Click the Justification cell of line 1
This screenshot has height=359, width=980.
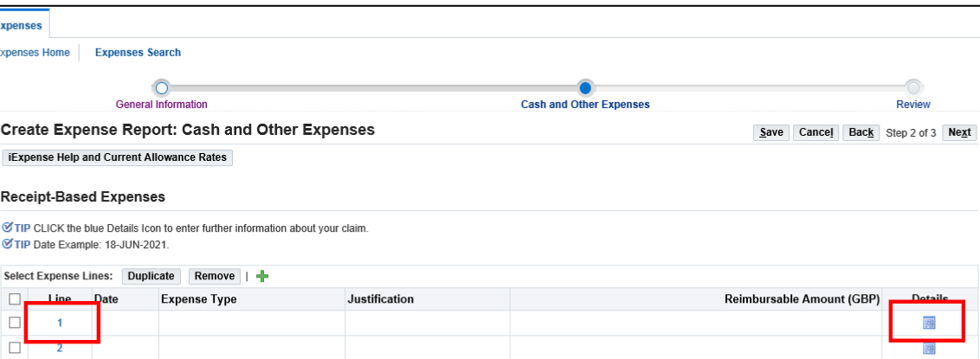427,323
